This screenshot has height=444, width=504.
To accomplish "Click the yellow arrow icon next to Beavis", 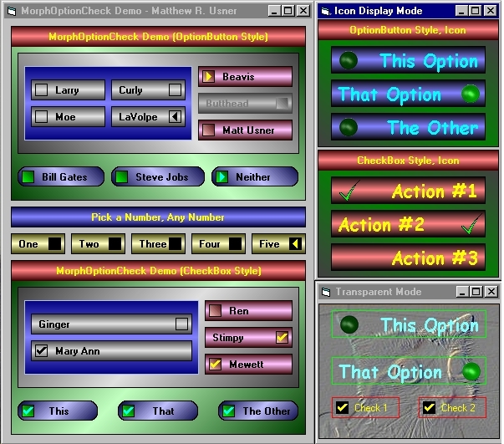I will (x=208, y=77).
